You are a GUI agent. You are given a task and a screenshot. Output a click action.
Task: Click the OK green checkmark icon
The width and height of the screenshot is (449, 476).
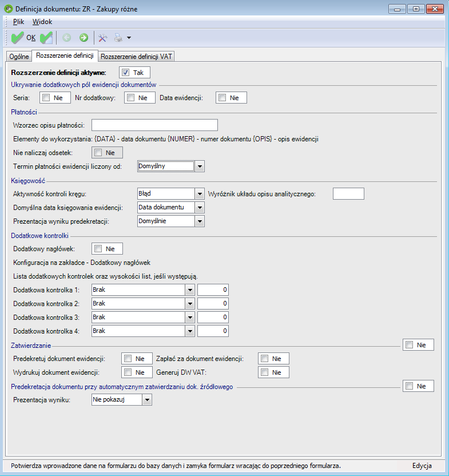point(17,38)
